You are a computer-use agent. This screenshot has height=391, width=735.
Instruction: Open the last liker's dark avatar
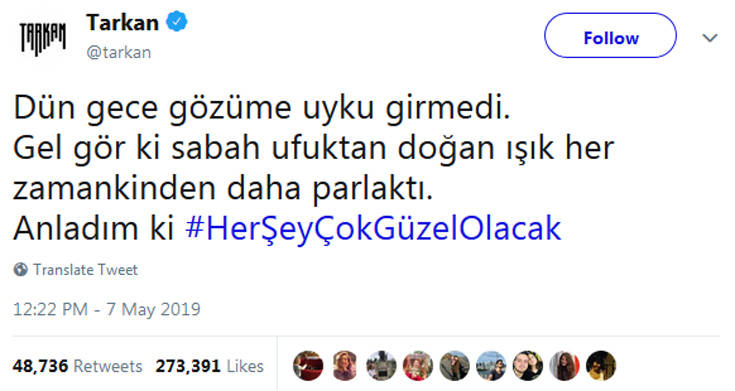point(601,366)
